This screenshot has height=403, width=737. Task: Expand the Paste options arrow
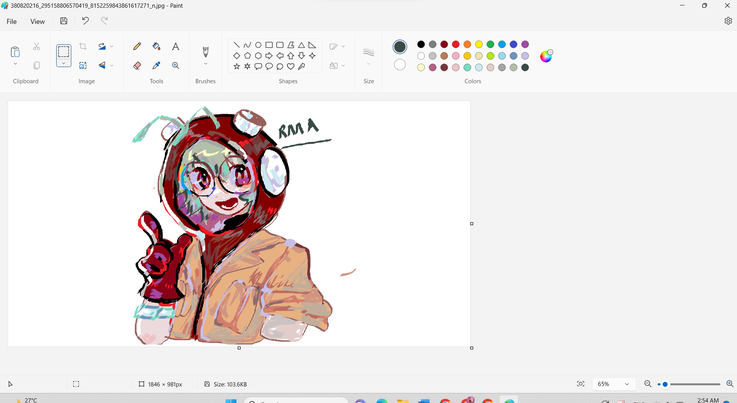(15, 64)
